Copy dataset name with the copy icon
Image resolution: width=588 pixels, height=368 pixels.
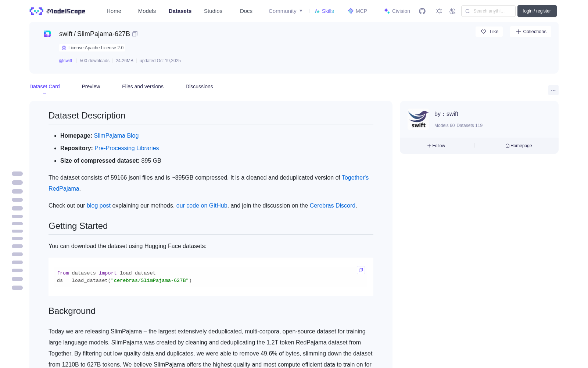click(135, 34)
